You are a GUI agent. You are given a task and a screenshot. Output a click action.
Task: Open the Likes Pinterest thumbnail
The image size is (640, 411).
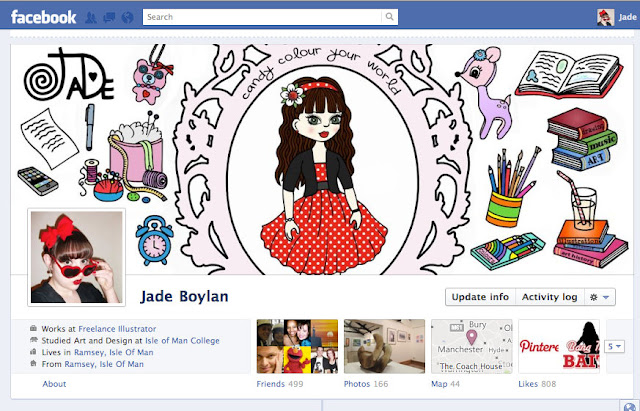pos(559,346)
